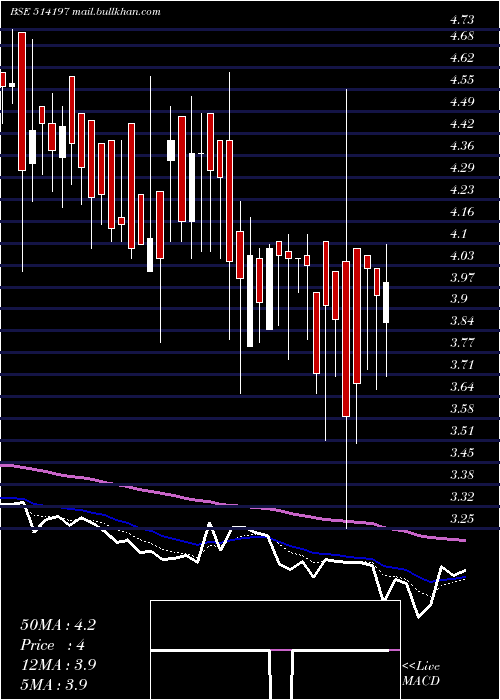
Task: Click the 12MA : 3.9 legend entry
Action: [58, 665]
